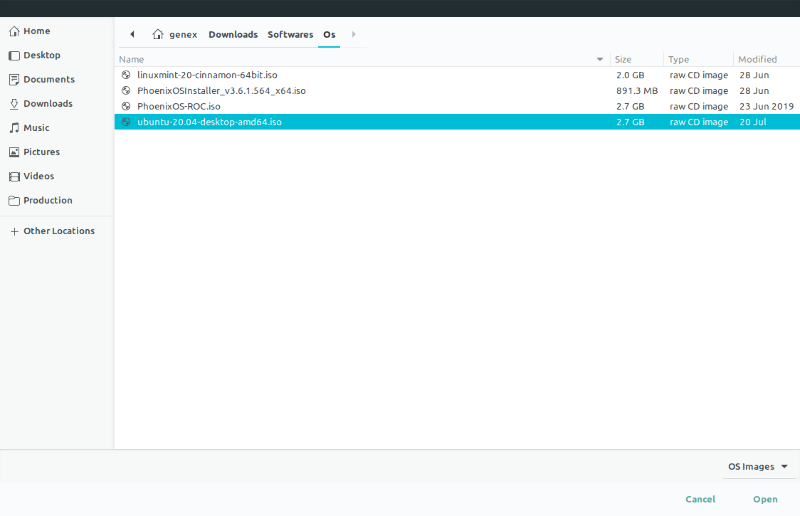The width and height of the screenshot is (800, 516).
Task: Click the Pictures icon in the sidebar
Action: coord(14,152)
